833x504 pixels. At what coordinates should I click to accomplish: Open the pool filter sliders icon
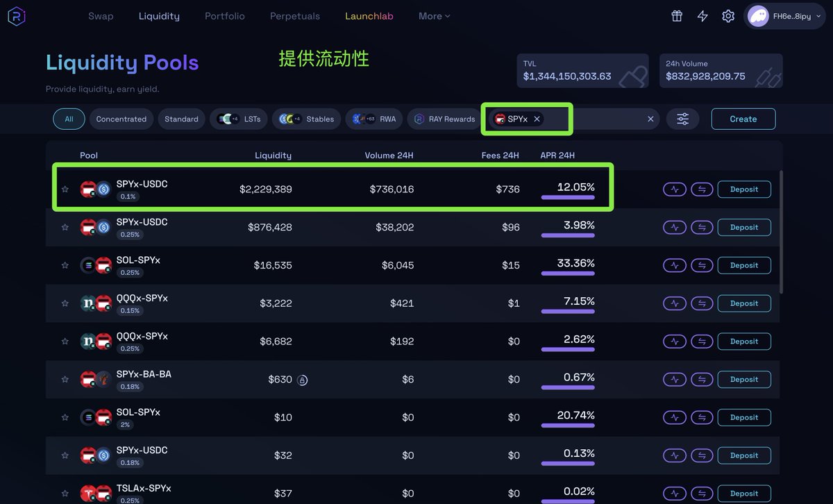coord(683,119)
